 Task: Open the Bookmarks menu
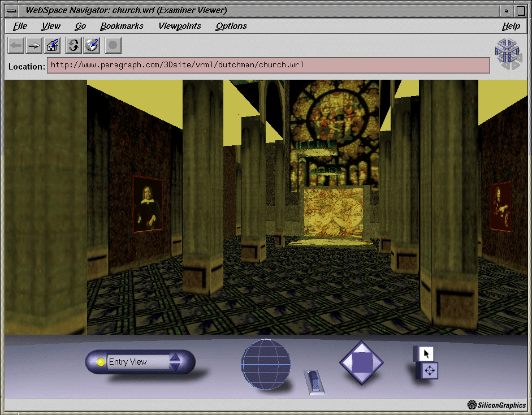(x=122, y=26)
